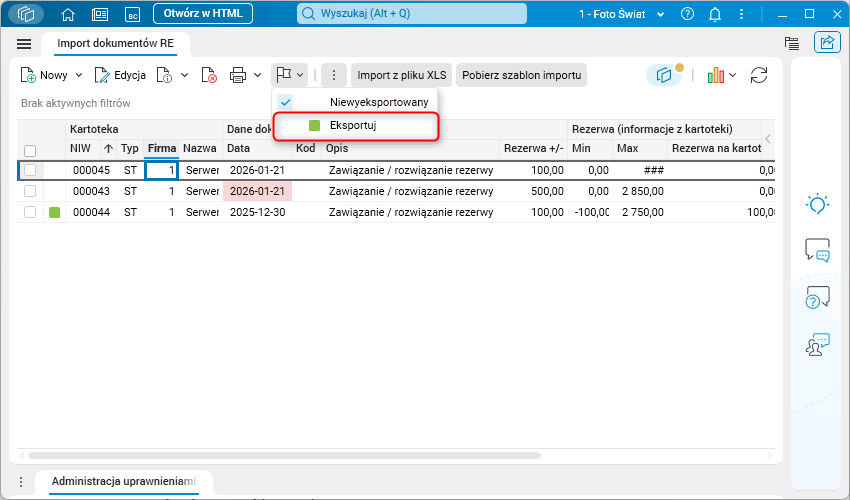Open the support people chat icon in sidebar
This screenshot has height=500, width=850.
point(817,344)
